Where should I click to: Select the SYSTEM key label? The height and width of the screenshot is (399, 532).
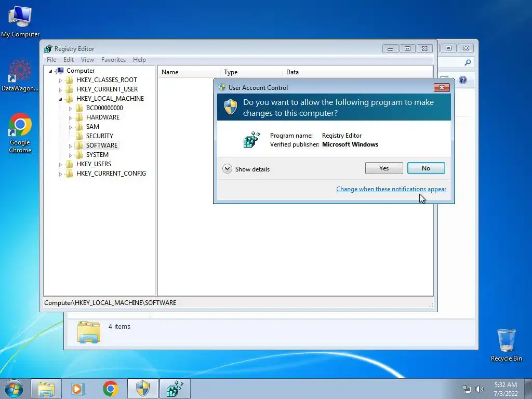(97, 155)
